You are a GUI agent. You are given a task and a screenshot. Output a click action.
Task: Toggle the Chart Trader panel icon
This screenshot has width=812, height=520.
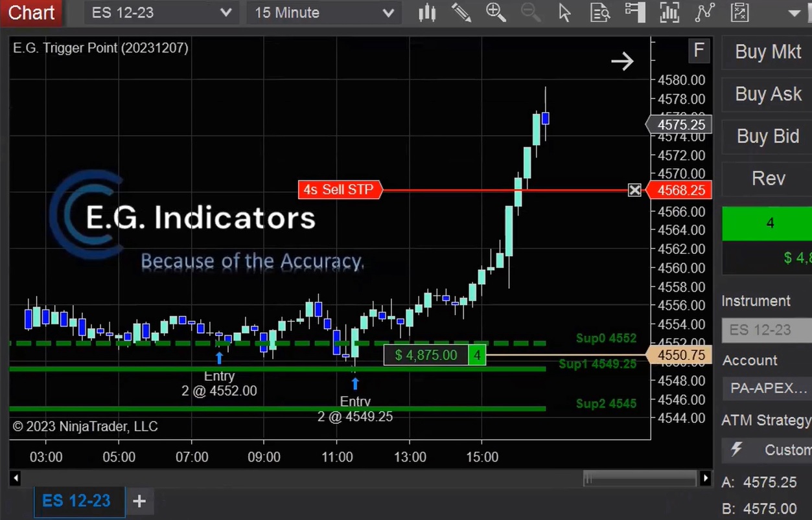pos(634,12)
